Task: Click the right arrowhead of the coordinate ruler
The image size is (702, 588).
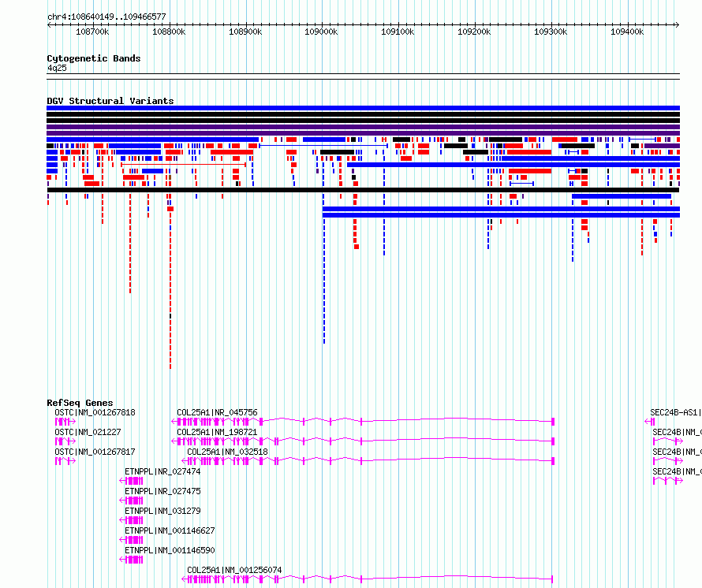Action: [x=678, y=24]
